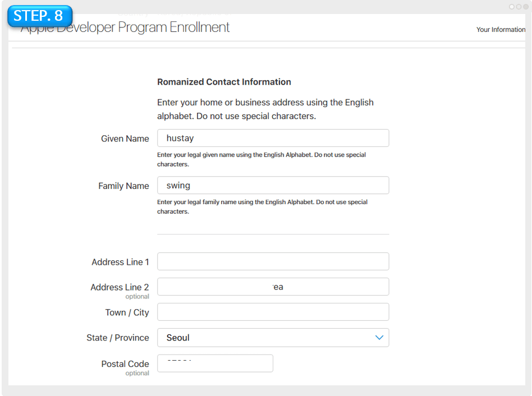Click the Family Name label
The width and height of the screenshot is (532, 396).
coord(123,186)
